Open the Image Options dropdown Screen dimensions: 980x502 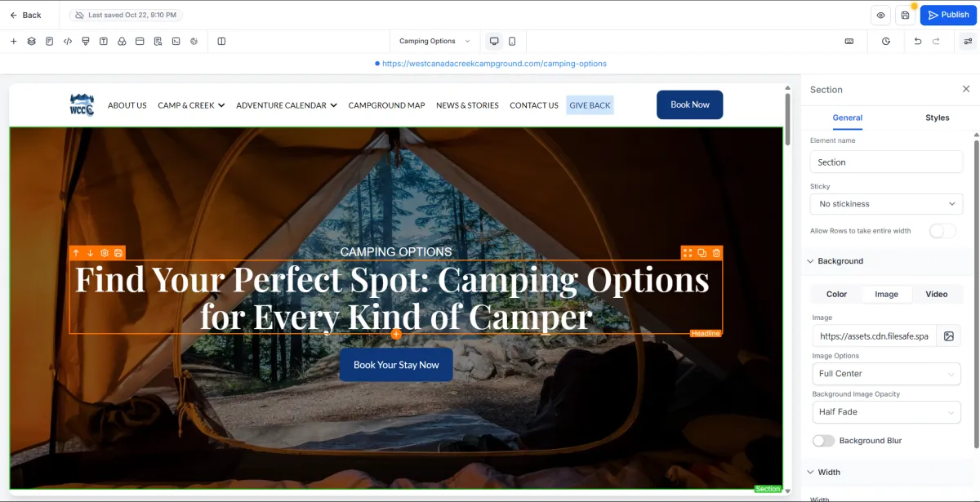point(887,374)
